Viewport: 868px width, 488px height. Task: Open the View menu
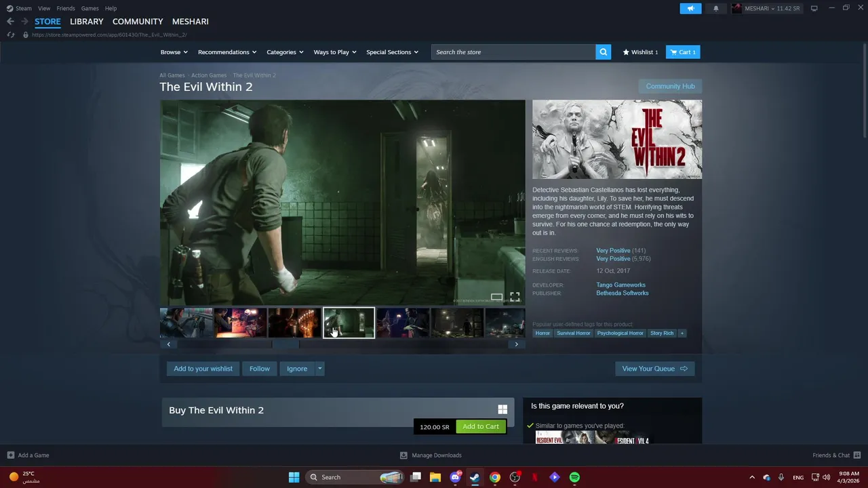pyautogui.click(x=44, y=8)
